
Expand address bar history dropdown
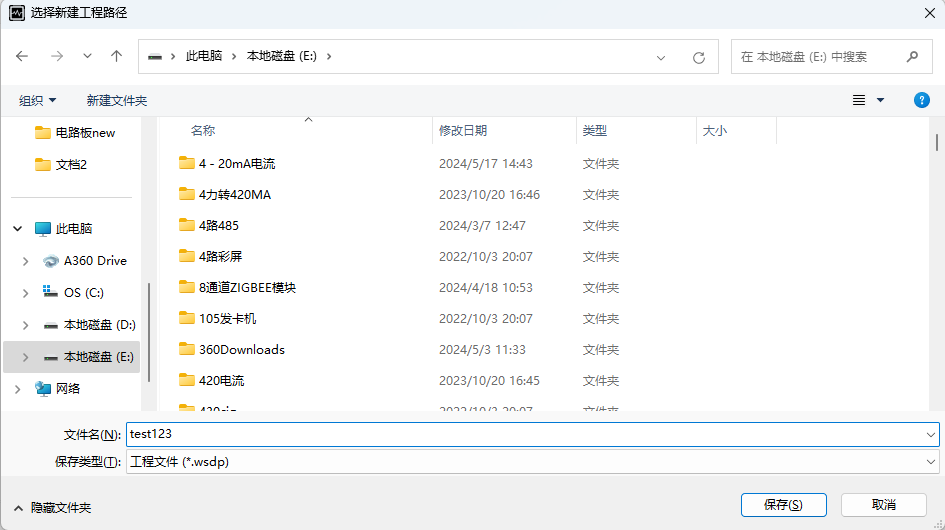pyautogui.click(x=661, y=58)
